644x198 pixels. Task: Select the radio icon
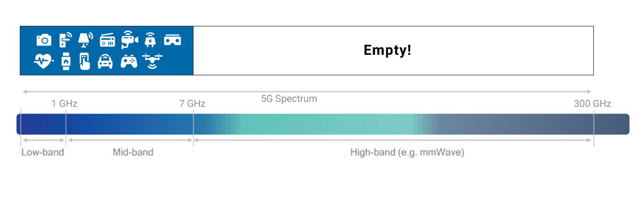(107, 40)
